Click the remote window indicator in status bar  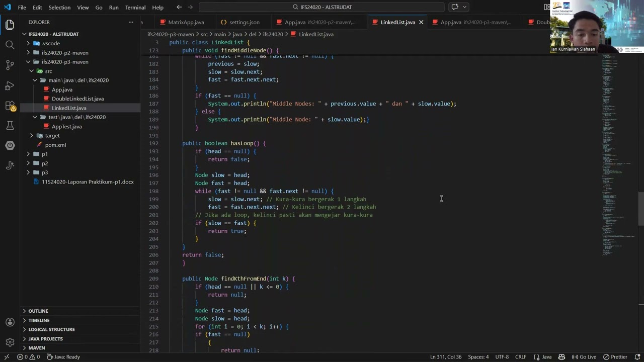click(x=7, y=357)
